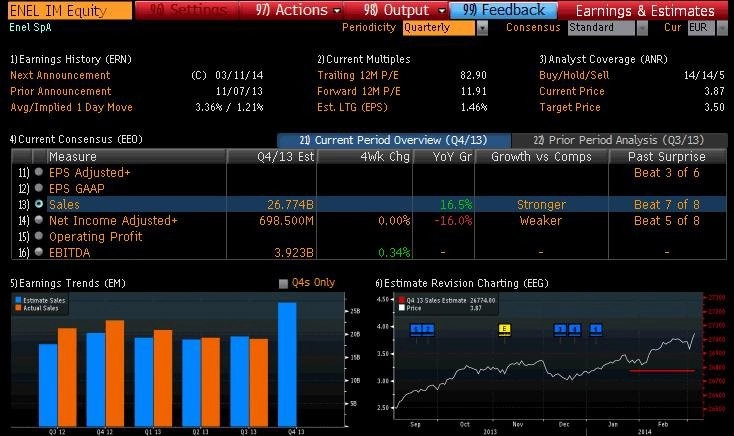Click the orange Q4 12 actual sales bar
This screenshot has width=734, height=436.
115,373
